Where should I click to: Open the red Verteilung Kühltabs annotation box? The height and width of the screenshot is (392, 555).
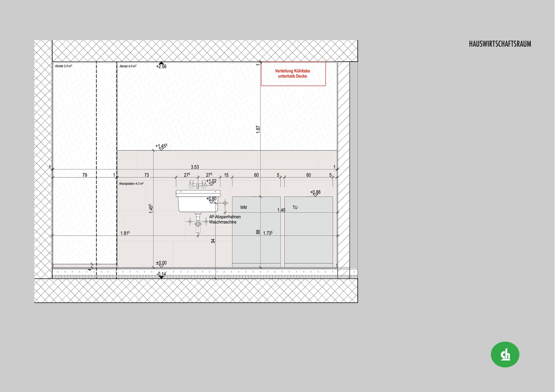pyautogui.click(x=293, y=74)
